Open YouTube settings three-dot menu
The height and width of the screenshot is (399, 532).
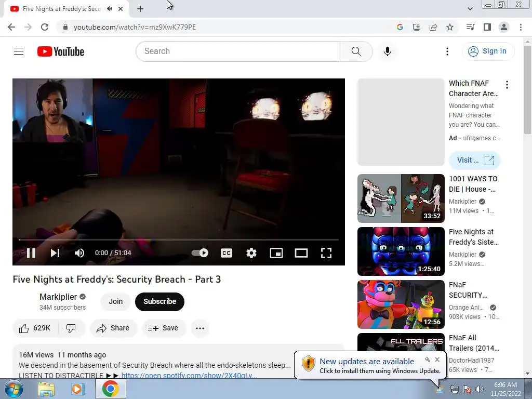447,51
